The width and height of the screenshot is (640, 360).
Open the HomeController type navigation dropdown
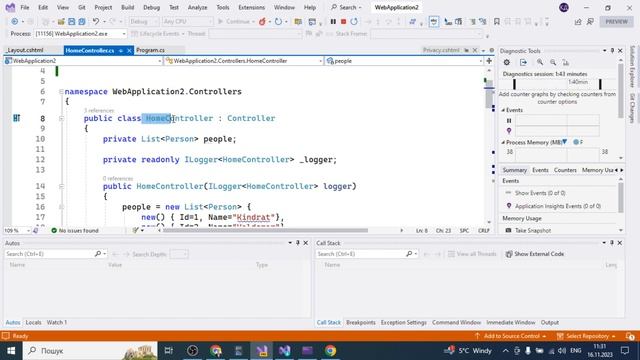244,61
